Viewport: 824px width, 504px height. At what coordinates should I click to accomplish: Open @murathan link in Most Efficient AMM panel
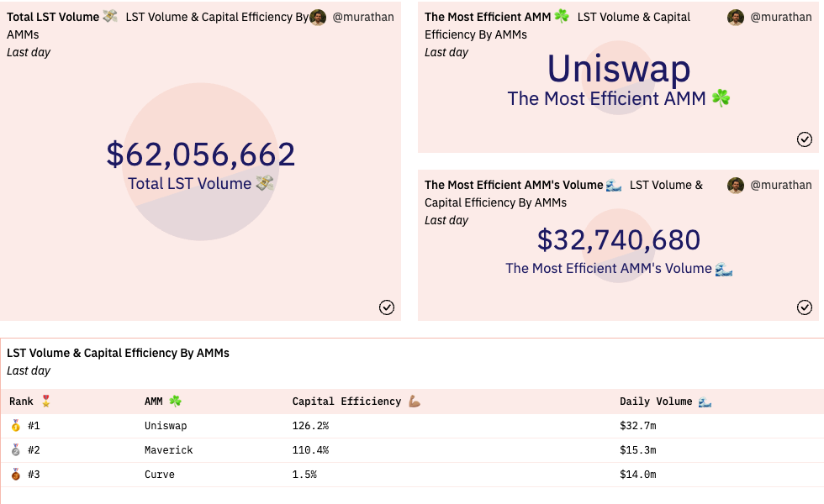(781, 17)
